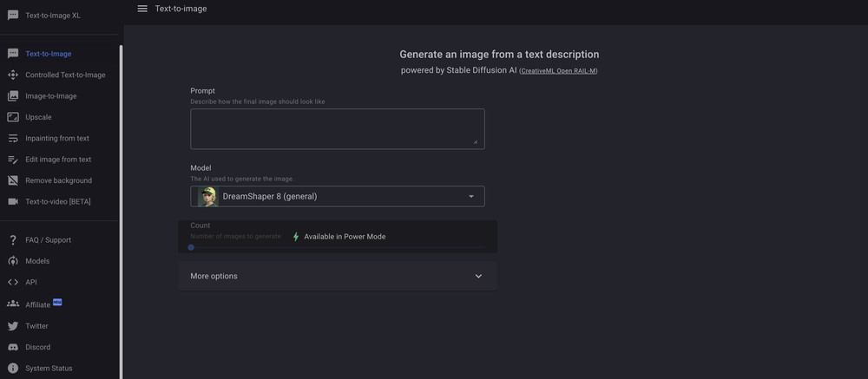This screenshot has height=379, width=868.
Task: Click the green Power Mode lightning icon
Action: pos(296,237)
